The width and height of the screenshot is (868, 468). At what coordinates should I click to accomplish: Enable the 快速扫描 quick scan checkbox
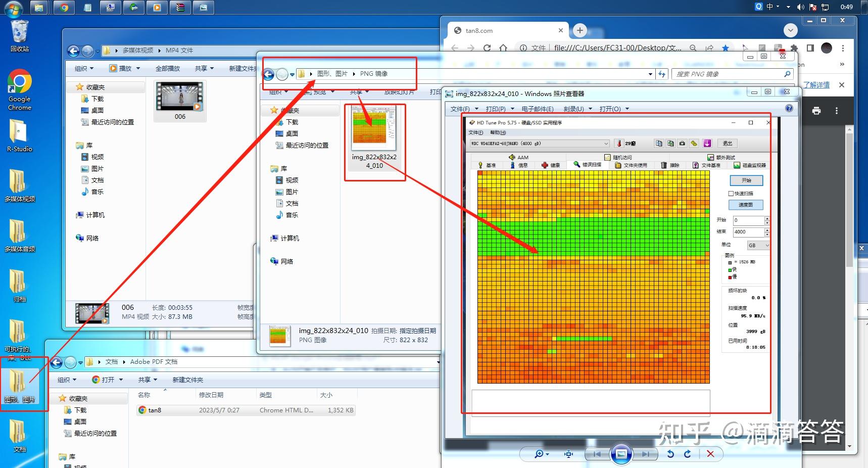click(731, 193)
